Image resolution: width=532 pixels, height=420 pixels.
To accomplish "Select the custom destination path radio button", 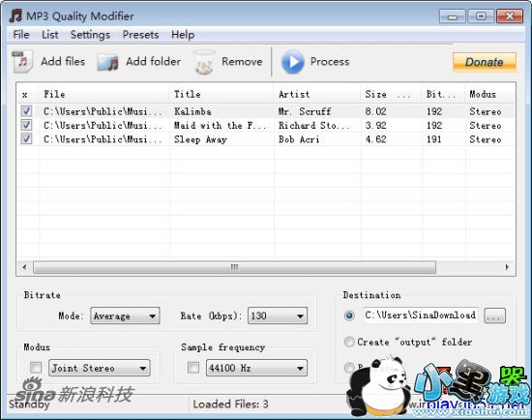I will pos(349,315).
